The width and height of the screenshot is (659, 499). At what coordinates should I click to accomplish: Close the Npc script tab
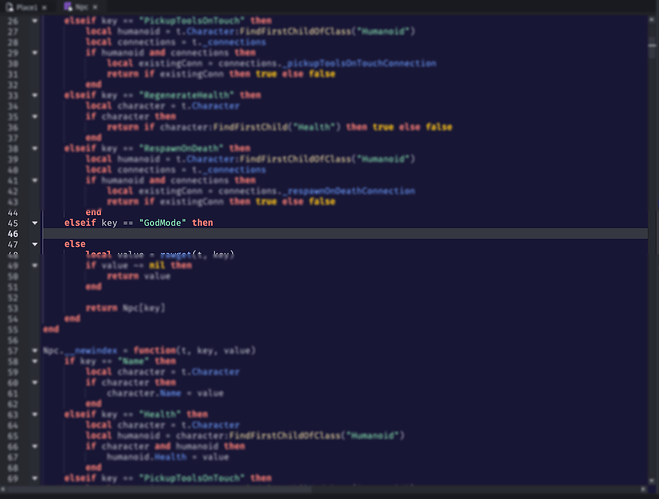tap(95, 7)
